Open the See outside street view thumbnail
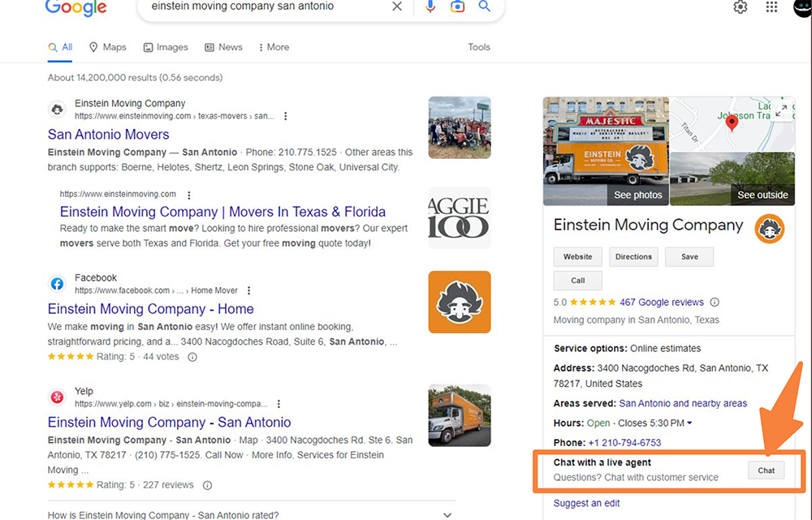Screen dimensions: 812x520 coord(732,178)
